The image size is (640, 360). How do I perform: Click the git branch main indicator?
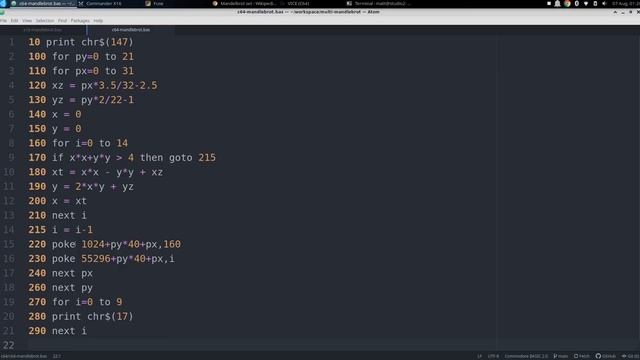point(561,356)
